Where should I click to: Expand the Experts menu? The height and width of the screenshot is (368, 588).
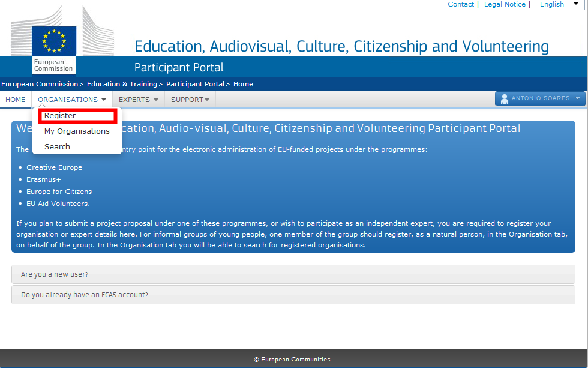(139, 100)
